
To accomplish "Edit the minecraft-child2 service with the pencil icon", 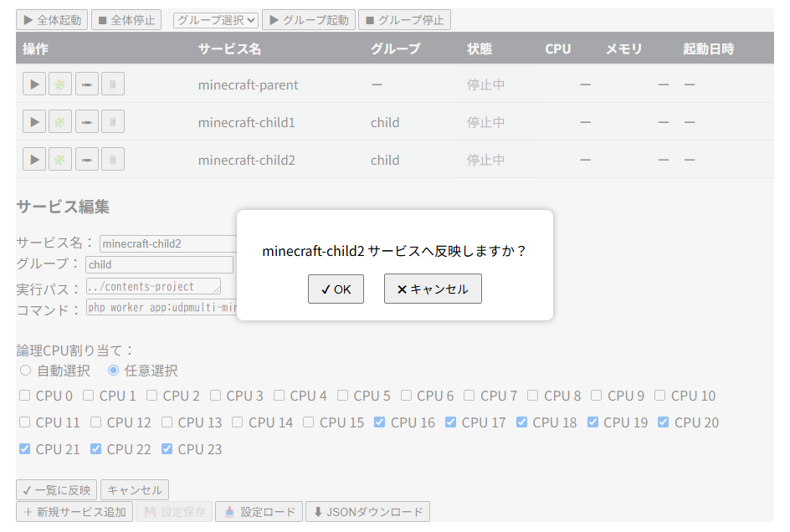I will coord(86,158).
